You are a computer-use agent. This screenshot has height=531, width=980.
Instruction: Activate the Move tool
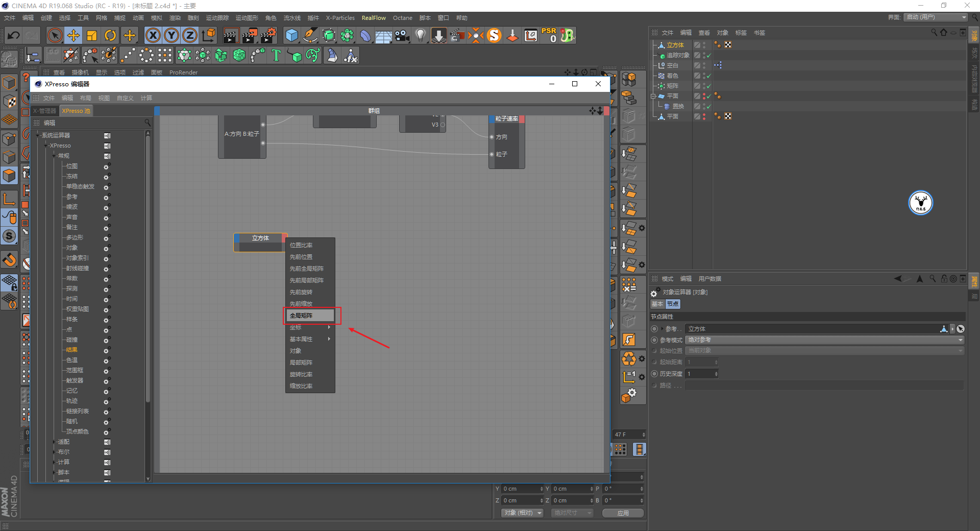(73, 35)
